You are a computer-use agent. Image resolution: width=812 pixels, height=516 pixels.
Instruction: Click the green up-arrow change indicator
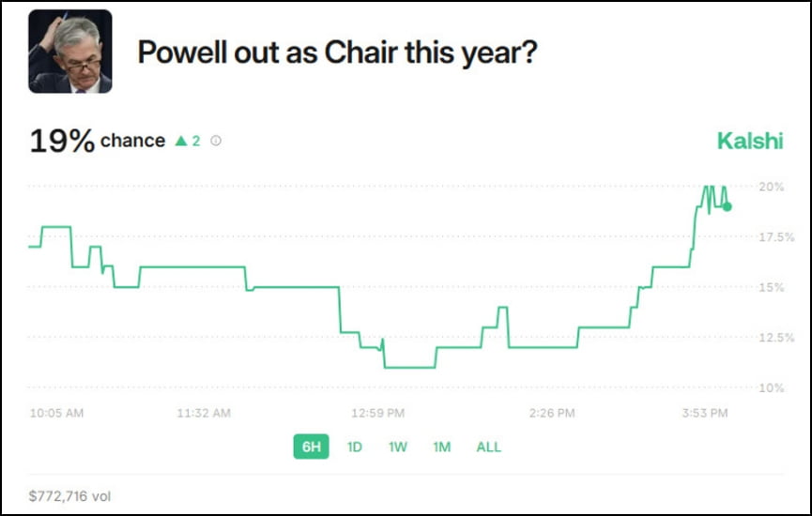coord(188,141)
